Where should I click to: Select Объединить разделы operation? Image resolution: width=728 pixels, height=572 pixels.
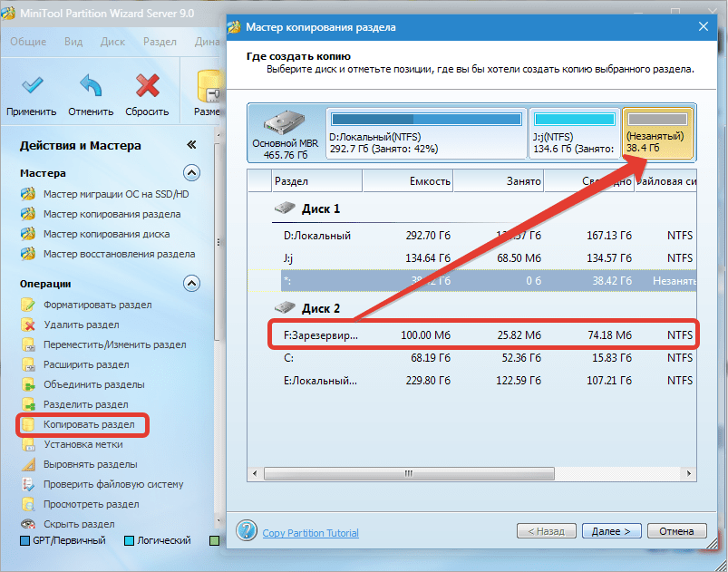93,384
